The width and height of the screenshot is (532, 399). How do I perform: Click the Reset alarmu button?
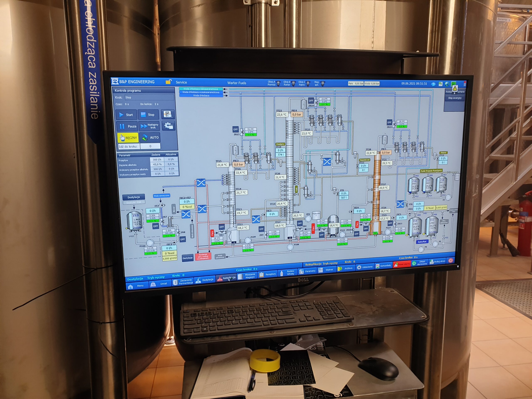click(402, 264)
